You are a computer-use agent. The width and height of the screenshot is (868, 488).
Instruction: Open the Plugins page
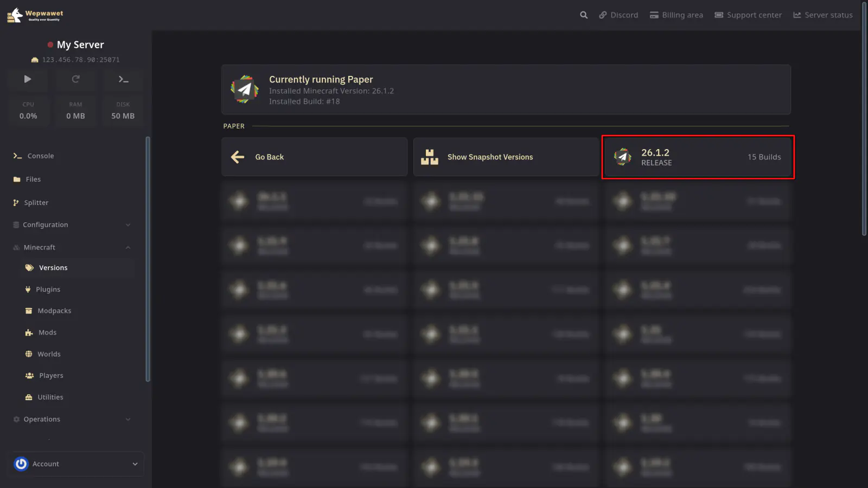point(48,290)
